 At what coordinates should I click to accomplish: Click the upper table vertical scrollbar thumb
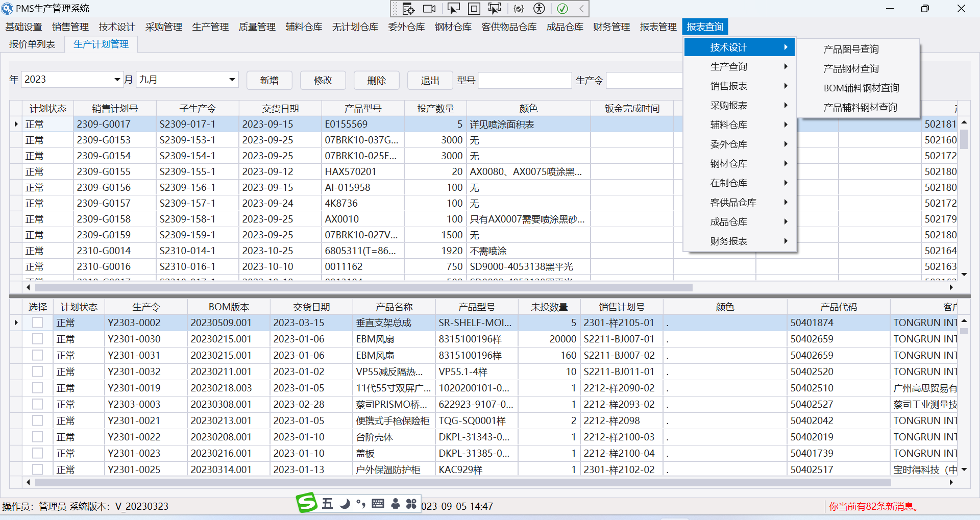964,139
